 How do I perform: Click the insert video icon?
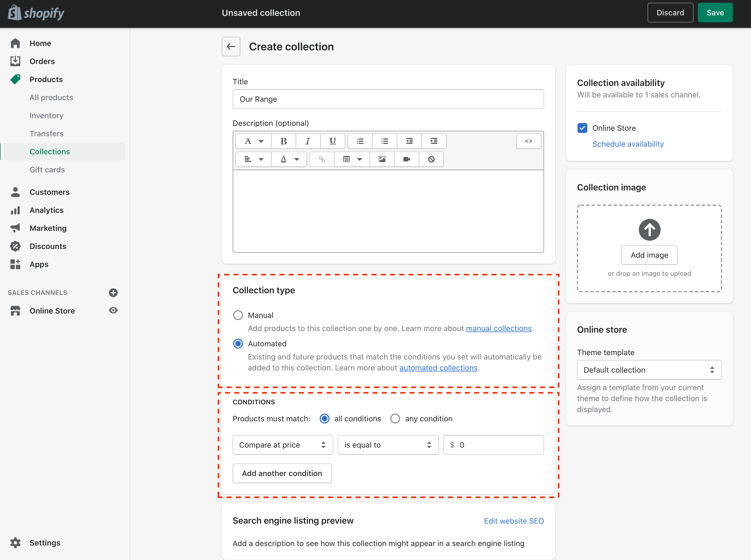[406, 159]
